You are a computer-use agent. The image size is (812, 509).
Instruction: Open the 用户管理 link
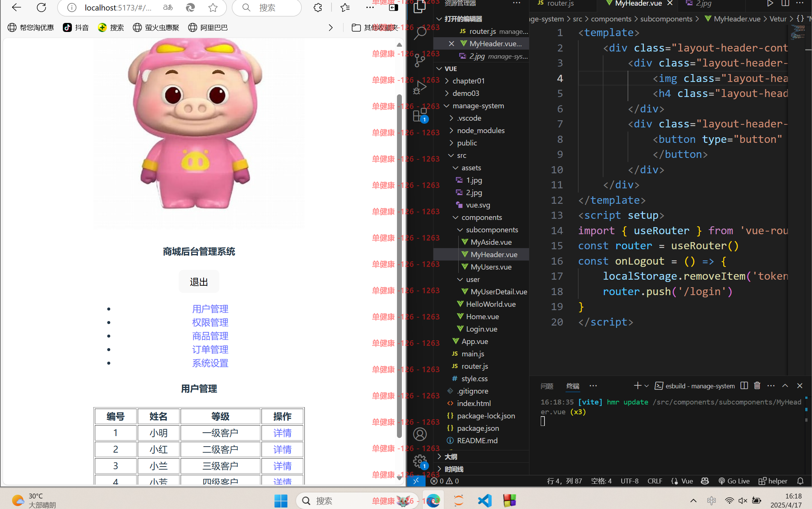(210, 309)
